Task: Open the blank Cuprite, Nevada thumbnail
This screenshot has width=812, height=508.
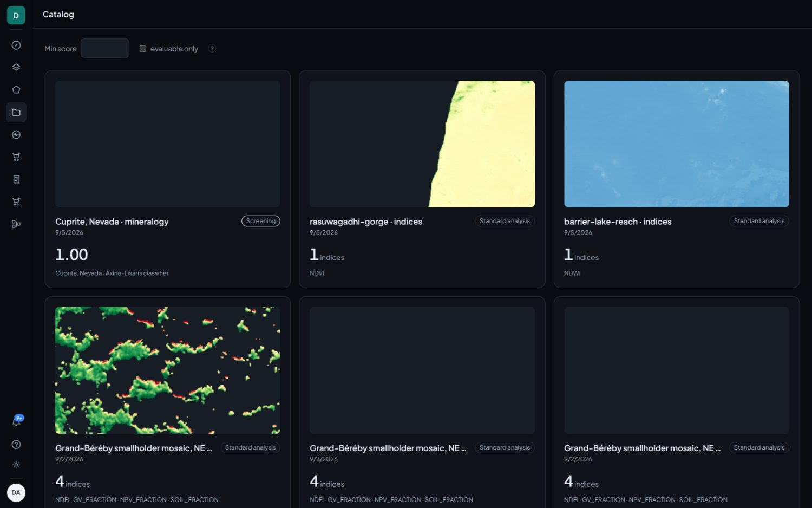Action: pyautogui.click(x=168, y=144)
